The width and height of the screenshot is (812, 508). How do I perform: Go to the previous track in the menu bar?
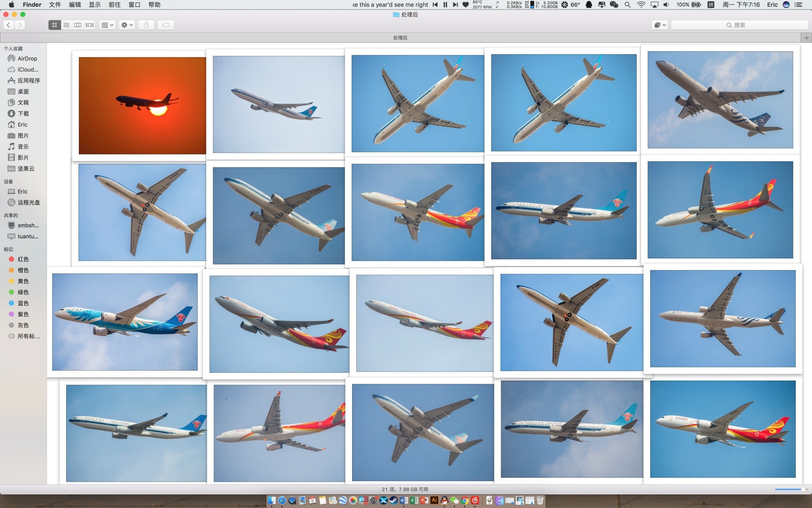click(435, 5)
